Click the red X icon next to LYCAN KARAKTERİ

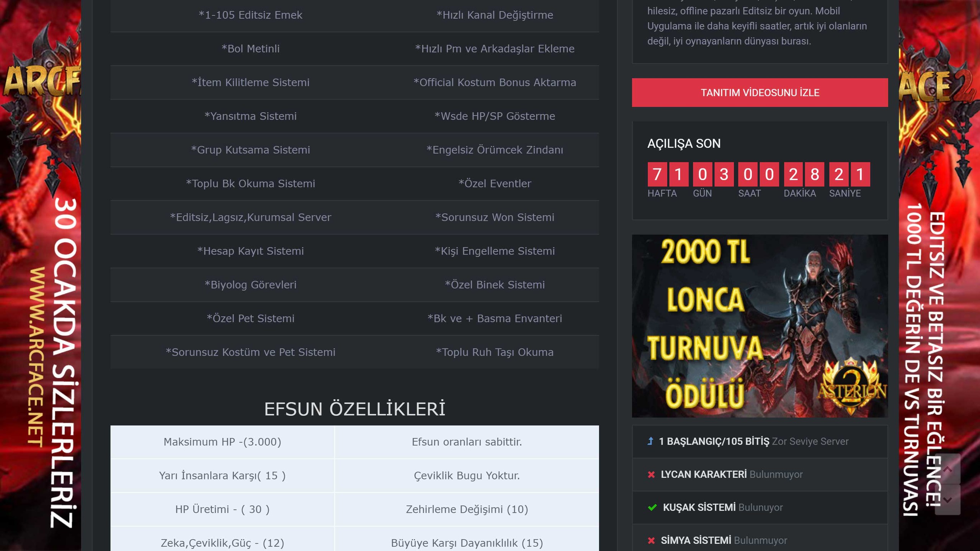[x=651, y=474]
